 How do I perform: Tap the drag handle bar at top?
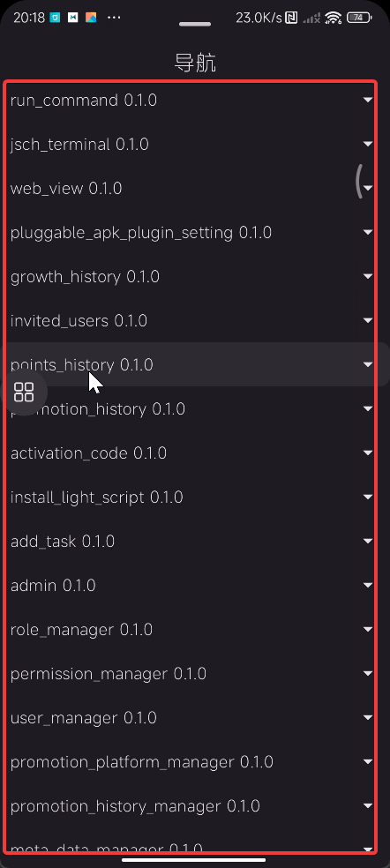tap(195, 24)
